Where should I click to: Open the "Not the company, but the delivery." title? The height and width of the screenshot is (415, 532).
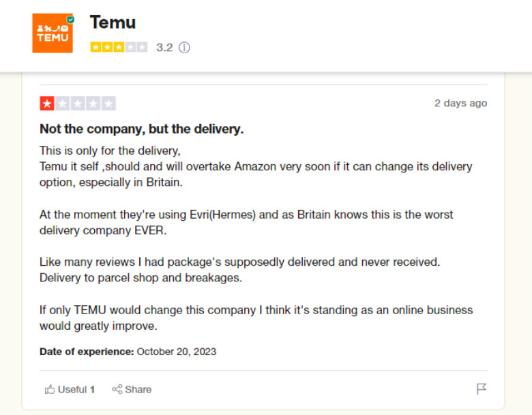click(141, 129)
